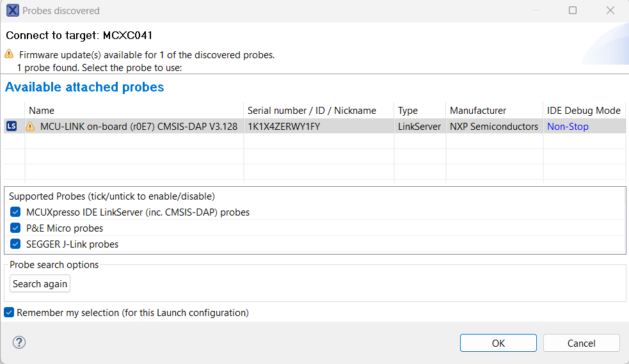The width and height of the screenshot is (629, 364).
Task: Sort by Serial number / ID / Nickname column
Action: 312,111
